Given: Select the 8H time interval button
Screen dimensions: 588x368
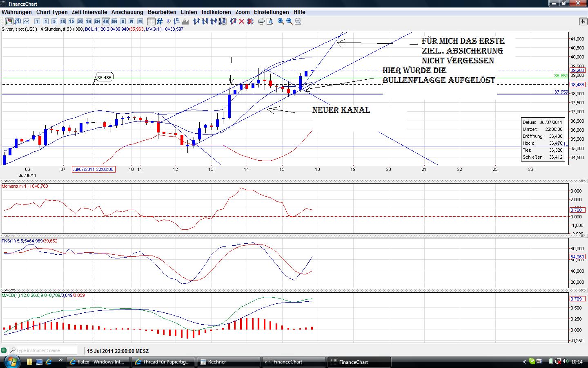Looking at the screenshot, I should tap(114, 21).
